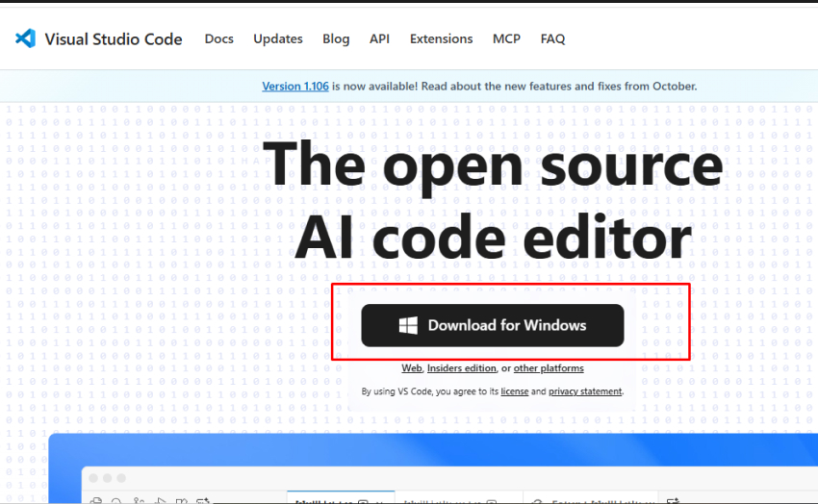
Task: Open the privacy statement link
Action: coord(585,391)
